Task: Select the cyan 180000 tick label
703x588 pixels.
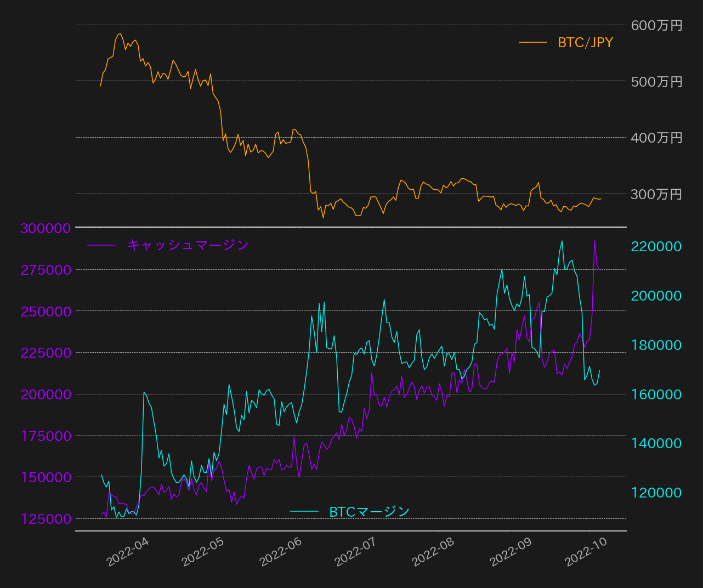Action: coord(656,345)
